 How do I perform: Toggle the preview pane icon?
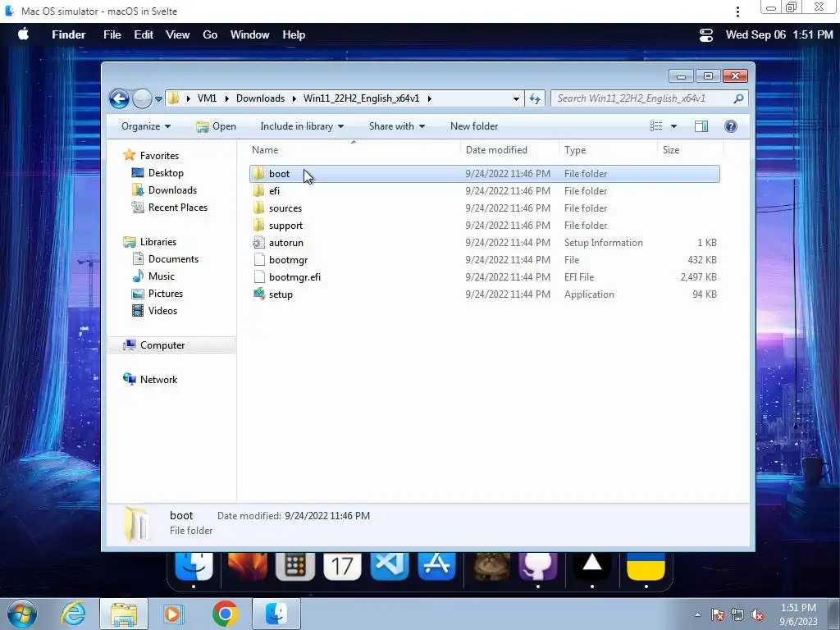(701, 126)
